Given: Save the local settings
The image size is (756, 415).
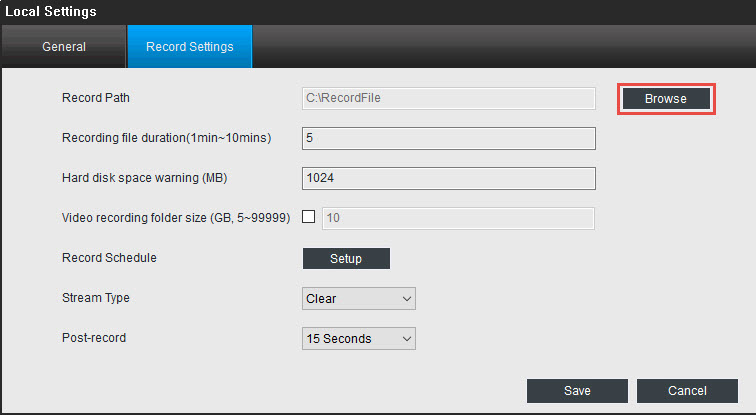Looking at the screenshot, I should pos(577,391).
